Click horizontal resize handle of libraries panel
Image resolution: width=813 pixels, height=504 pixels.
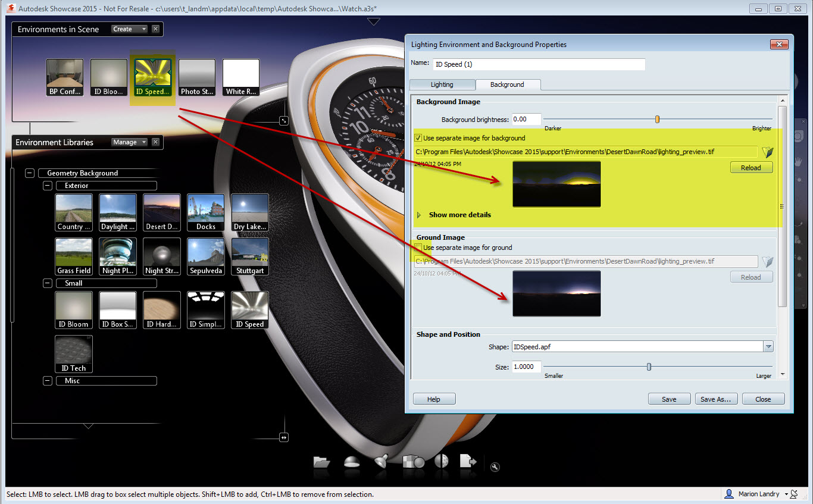pos(284,437)
